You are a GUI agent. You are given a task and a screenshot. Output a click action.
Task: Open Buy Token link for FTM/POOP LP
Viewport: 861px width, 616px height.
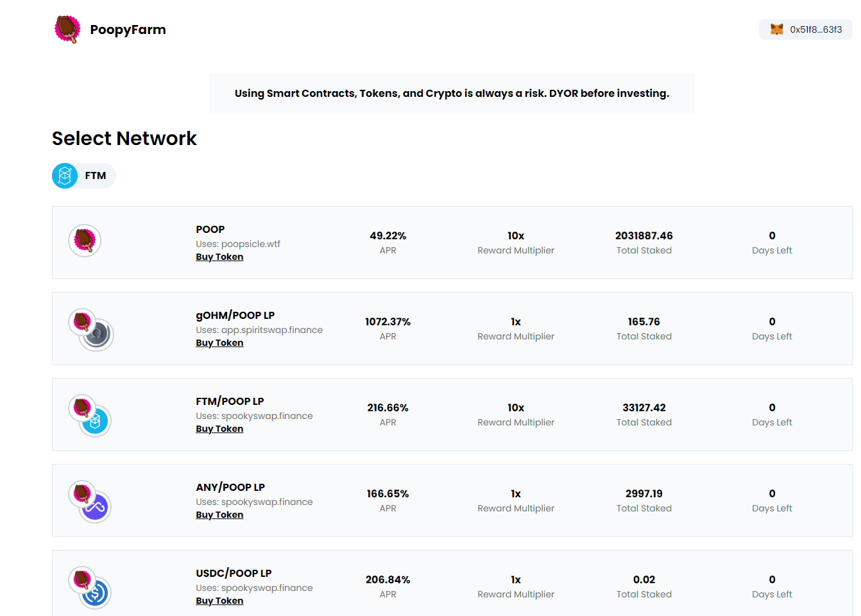coord(219,429)
